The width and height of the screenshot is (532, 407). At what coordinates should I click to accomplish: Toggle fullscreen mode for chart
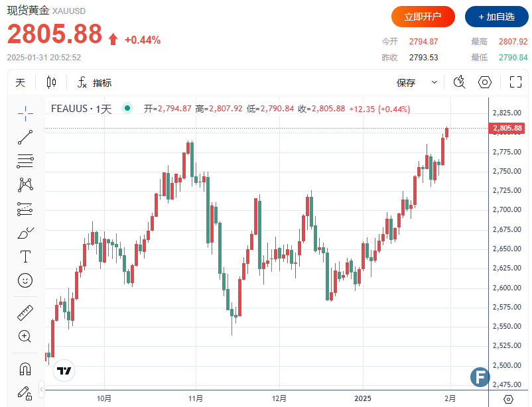pos(515,82)
